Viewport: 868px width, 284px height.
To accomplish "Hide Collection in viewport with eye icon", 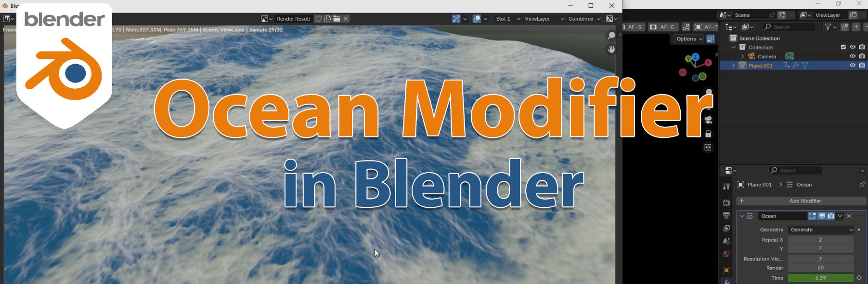I will pyautogui.click(x=853, y=47).
